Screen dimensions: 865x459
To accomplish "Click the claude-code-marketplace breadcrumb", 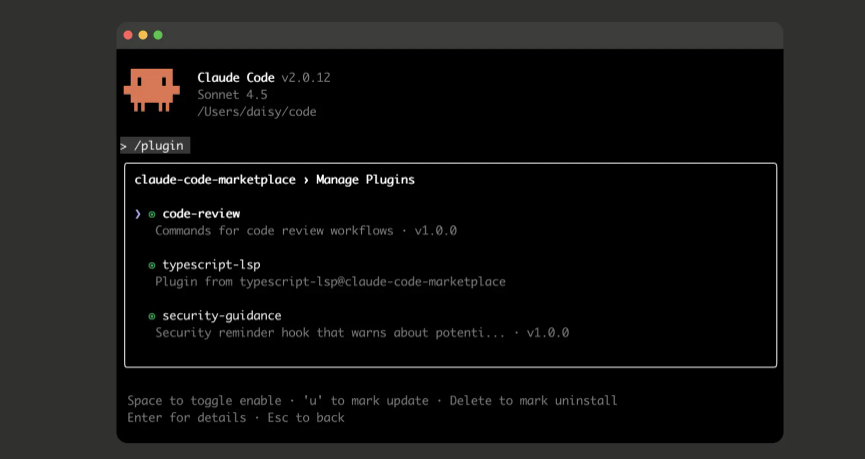I will tap(215, 180).
